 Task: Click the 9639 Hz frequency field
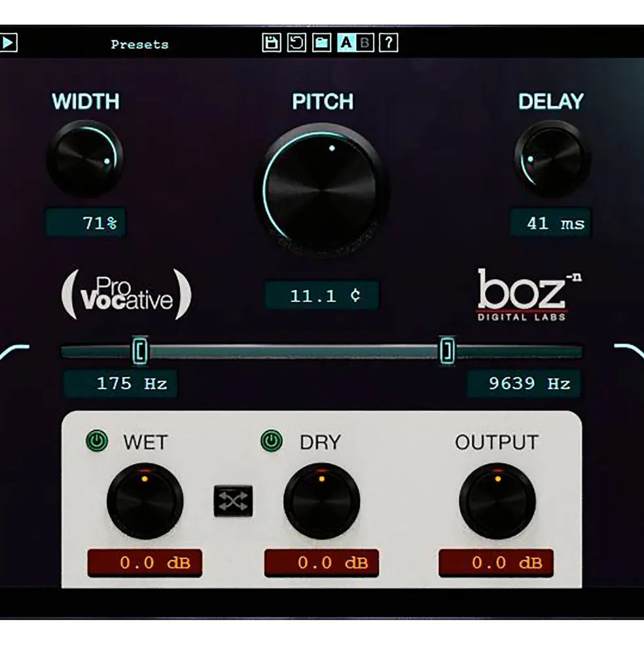[524, 383]
